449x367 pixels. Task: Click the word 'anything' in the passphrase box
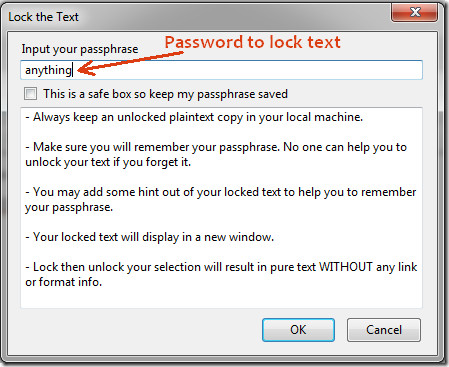point(48,70)
